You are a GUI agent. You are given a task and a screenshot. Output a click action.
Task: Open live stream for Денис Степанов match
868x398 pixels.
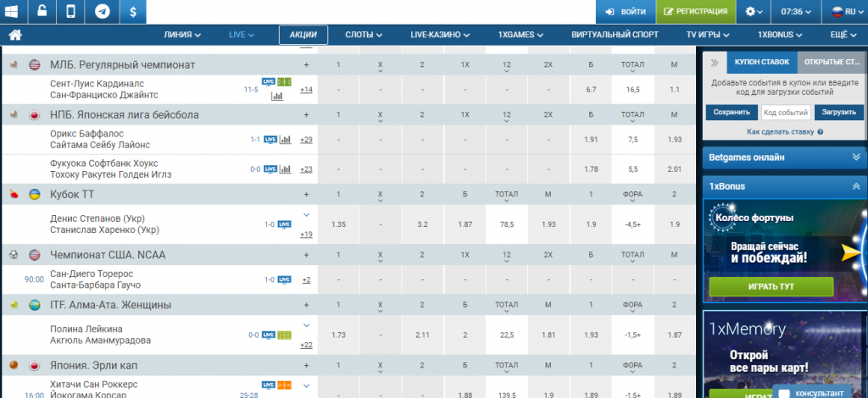pos(284,224)
